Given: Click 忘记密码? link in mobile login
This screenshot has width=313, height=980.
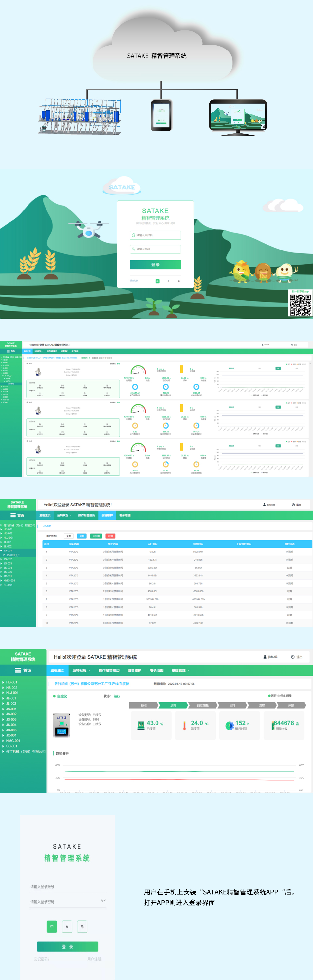Looking at the screenshot, I should coord(42,959).
